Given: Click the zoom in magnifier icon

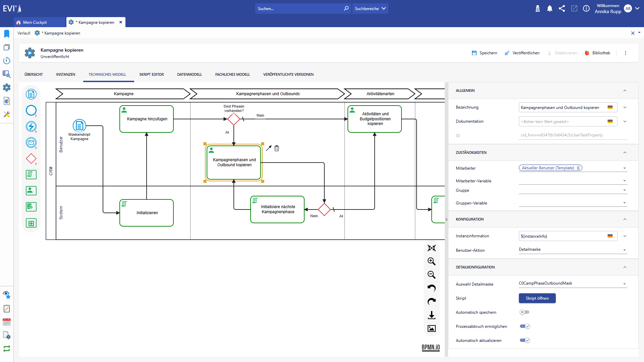Looking at the screenshot, I should (x=431, y=261).
